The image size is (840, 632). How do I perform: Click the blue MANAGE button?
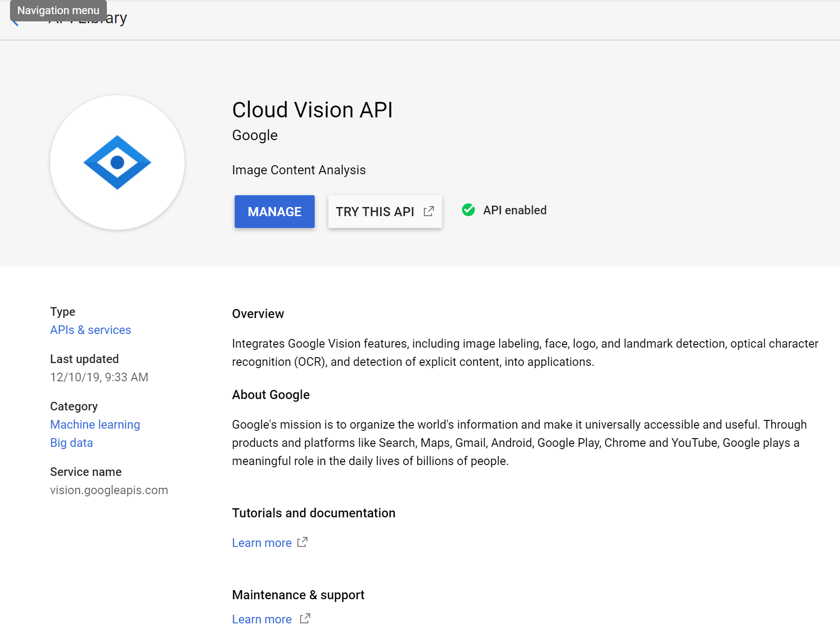pos(274,212)
